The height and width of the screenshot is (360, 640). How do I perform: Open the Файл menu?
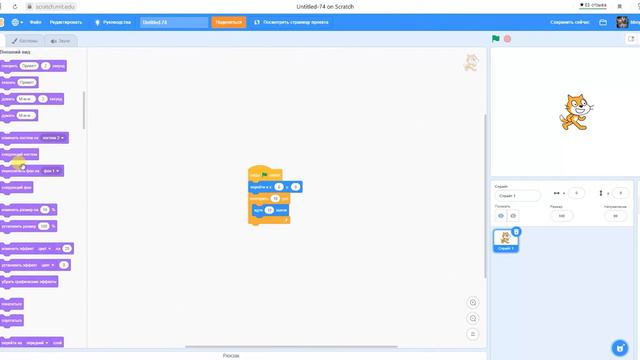[36, 22]
